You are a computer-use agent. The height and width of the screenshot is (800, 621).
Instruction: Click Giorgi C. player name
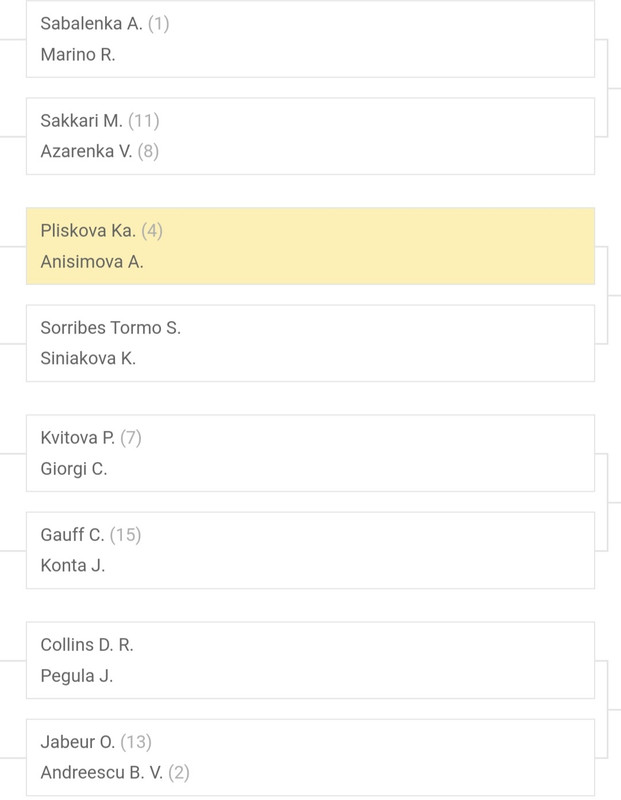pyautogui.click(x=73, y=469)
